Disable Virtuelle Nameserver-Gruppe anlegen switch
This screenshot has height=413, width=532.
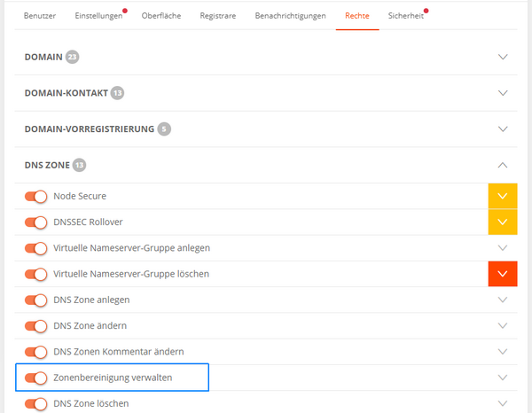tap(35, 248)
